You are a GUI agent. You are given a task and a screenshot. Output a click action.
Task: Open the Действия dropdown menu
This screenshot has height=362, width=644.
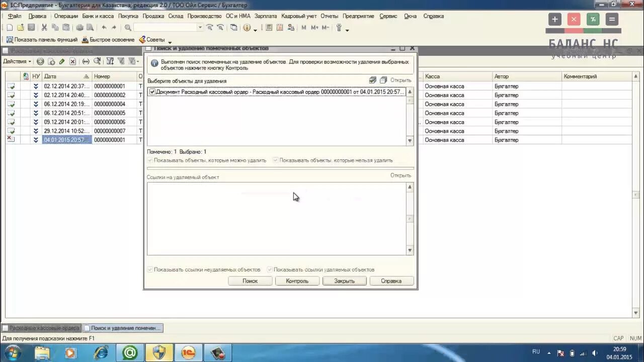click(17, 61)
